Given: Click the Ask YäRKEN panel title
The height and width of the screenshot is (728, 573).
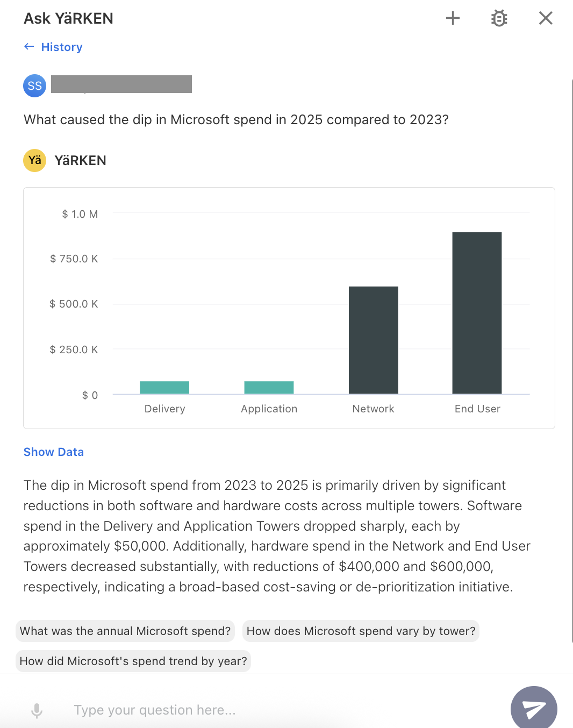Looking at the screenshot, I should pyautogui.click(x=69, y=18).
